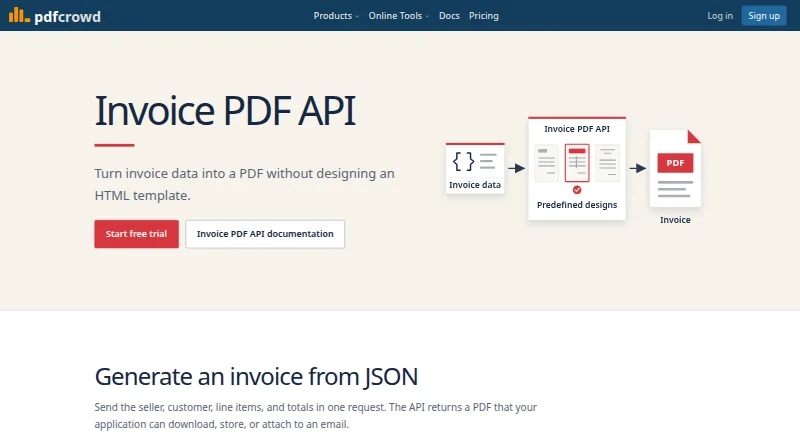Open the Docs page
This screenshot has height=440, width=800.
click(x=449, y=16)
